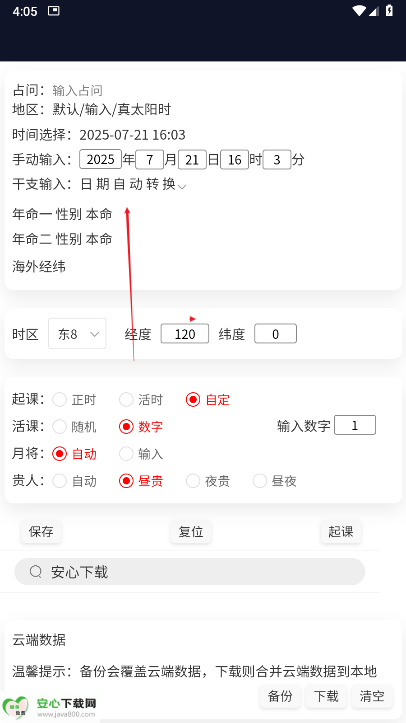Focus the 经度 input field
Screen dimensions: 406x723
click(185, 334)
